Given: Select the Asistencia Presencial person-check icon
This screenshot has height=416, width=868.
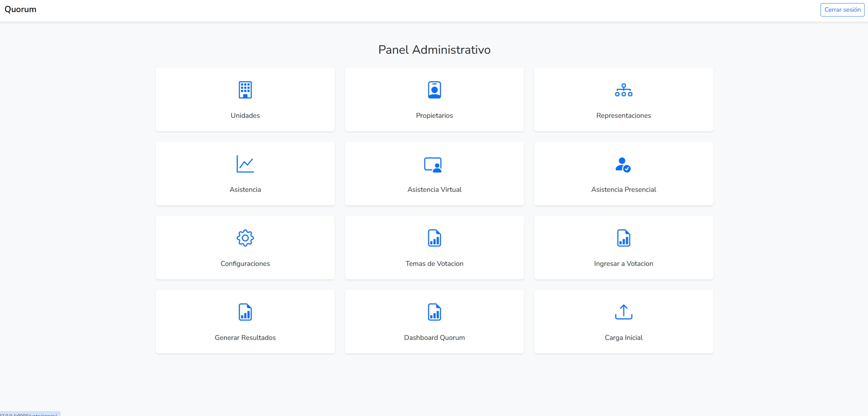Looking at the screenshot, I should [x=623, y=165].
